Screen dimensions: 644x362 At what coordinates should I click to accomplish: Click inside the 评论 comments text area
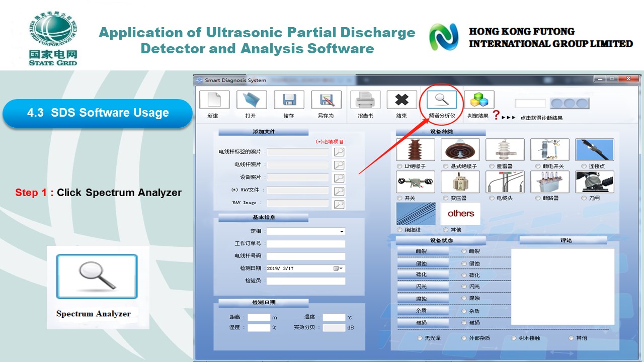562,287
